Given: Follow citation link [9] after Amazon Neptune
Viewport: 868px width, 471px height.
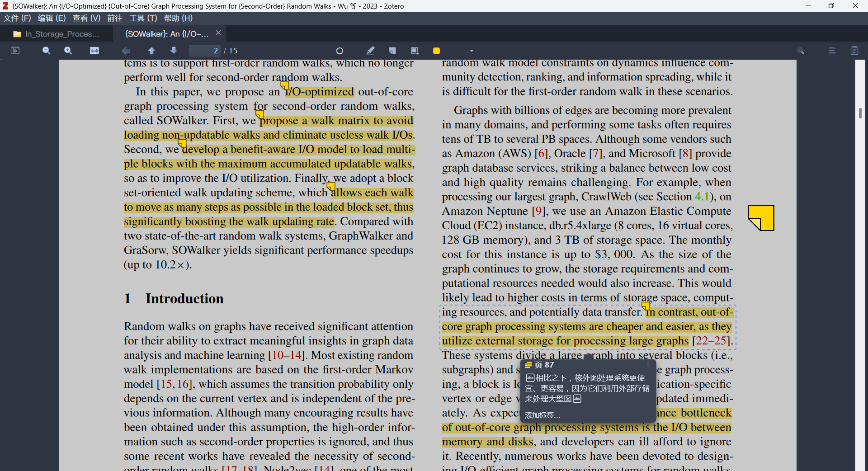Looking at the screenshot, I should 538,211.
